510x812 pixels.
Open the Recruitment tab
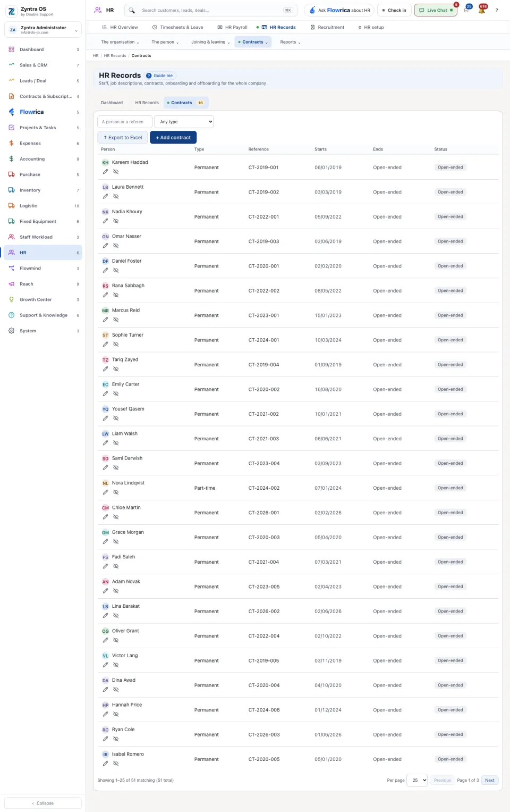[x=327, y=27]
